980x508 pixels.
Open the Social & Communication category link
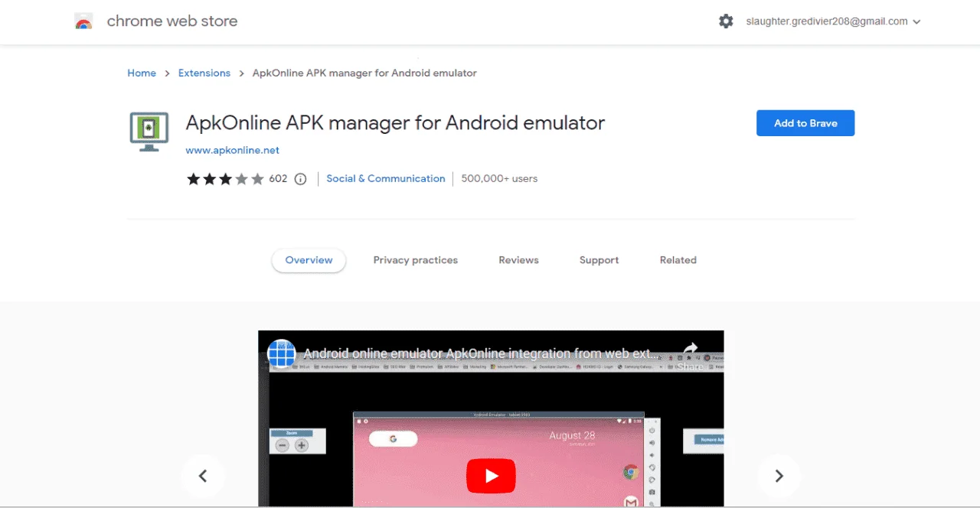(x=386, y=178)
